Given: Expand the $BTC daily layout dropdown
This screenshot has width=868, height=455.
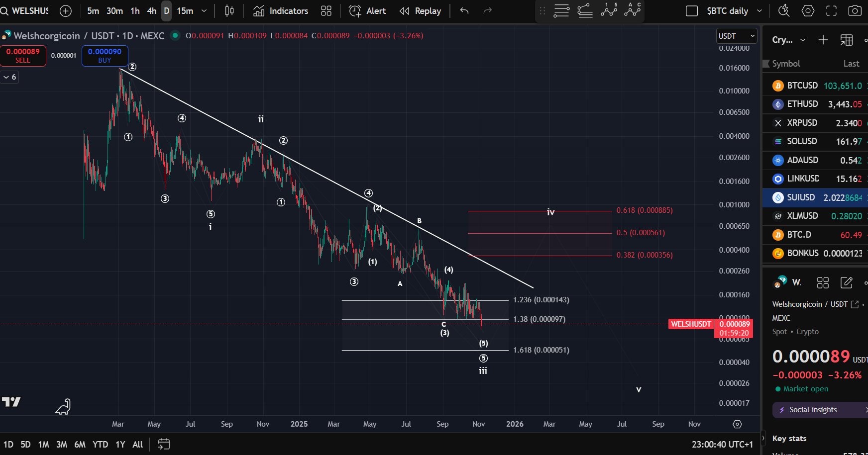Looking at the screenshot, I should [x=759, y=11].
